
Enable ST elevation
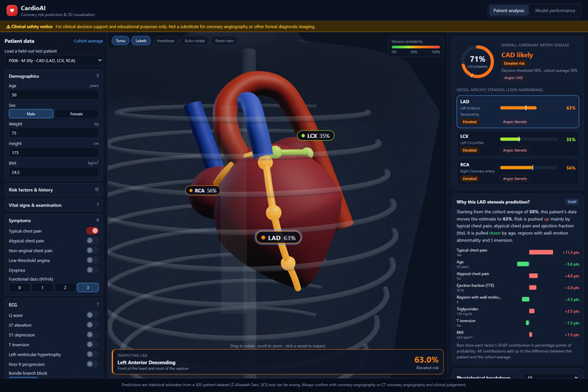[x=92, y=325]
